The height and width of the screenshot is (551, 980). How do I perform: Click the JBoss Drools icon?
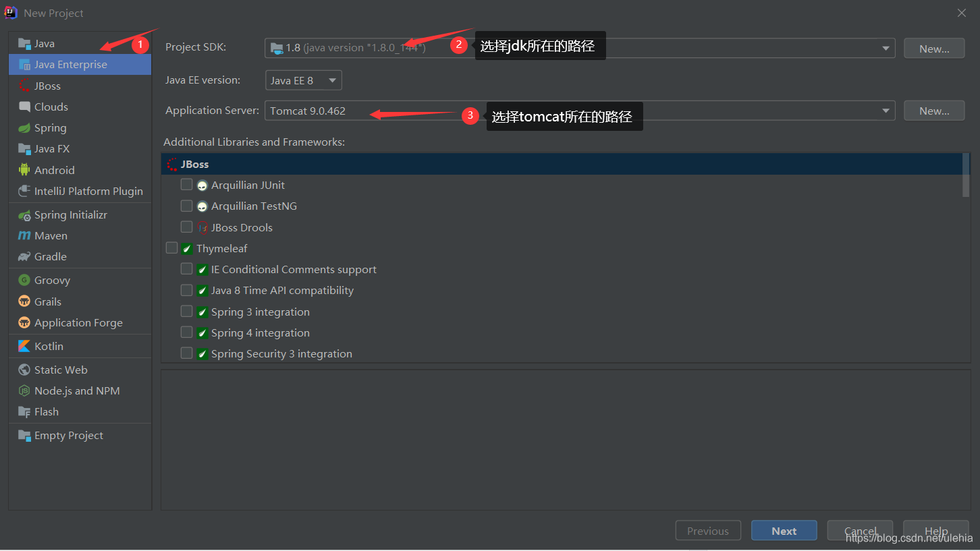pyautogui.click(x=202, y=227)
